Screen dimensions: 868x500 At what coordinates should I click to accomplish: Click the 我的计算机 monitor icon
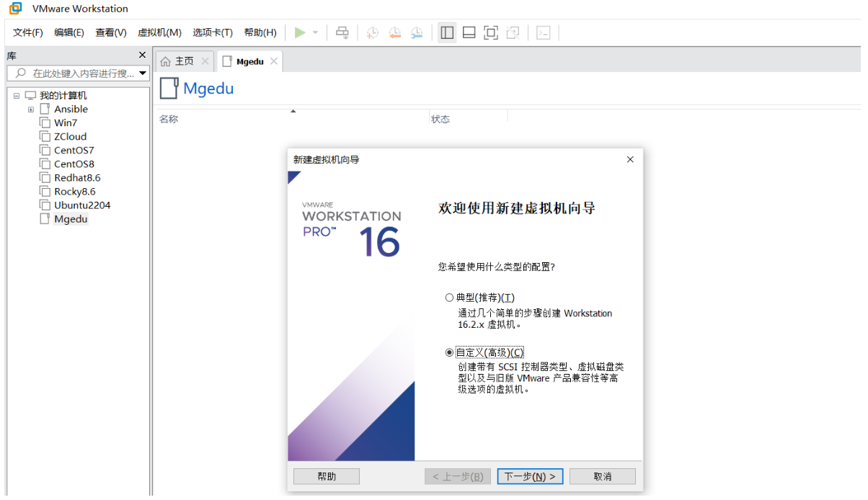point(30,95)
